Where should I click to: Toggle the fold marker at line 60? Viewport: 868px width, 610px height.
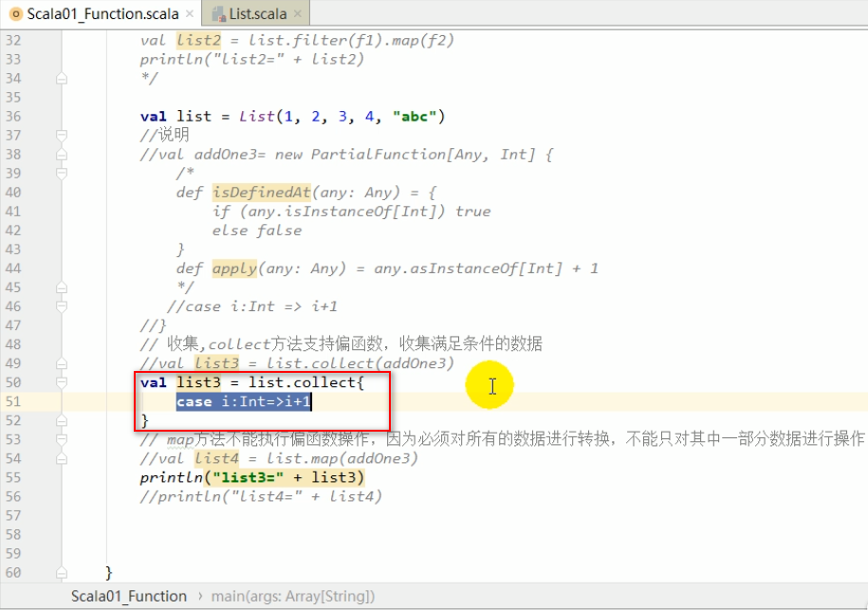(x=62, y=573)
